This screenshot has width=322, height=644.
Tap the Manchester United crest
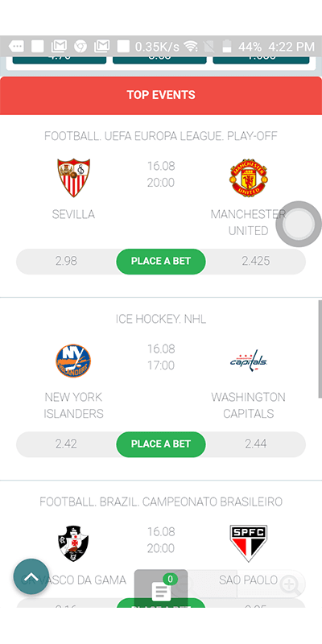pos(249,176)
